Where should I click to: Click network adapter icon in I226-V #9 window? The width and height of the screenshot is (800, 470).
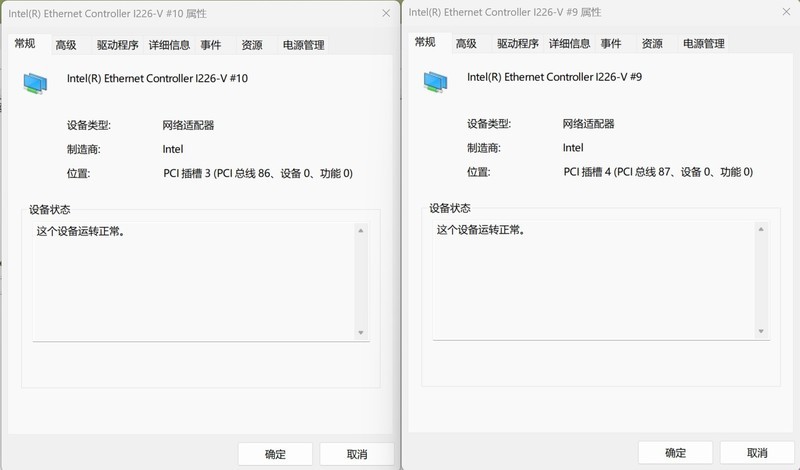pyautogui.click(x=435, y=82)
